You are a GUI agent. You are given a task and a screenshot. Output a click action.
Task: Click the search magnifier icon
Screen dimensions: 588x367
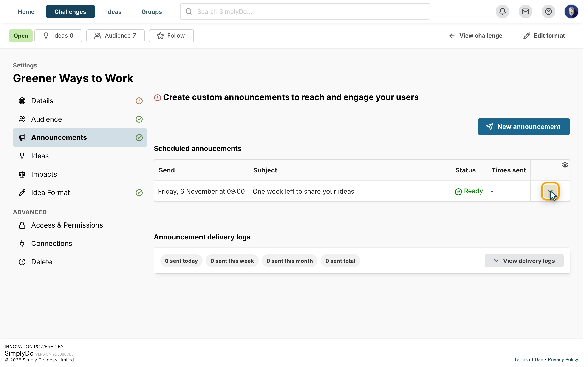(189, 11)
